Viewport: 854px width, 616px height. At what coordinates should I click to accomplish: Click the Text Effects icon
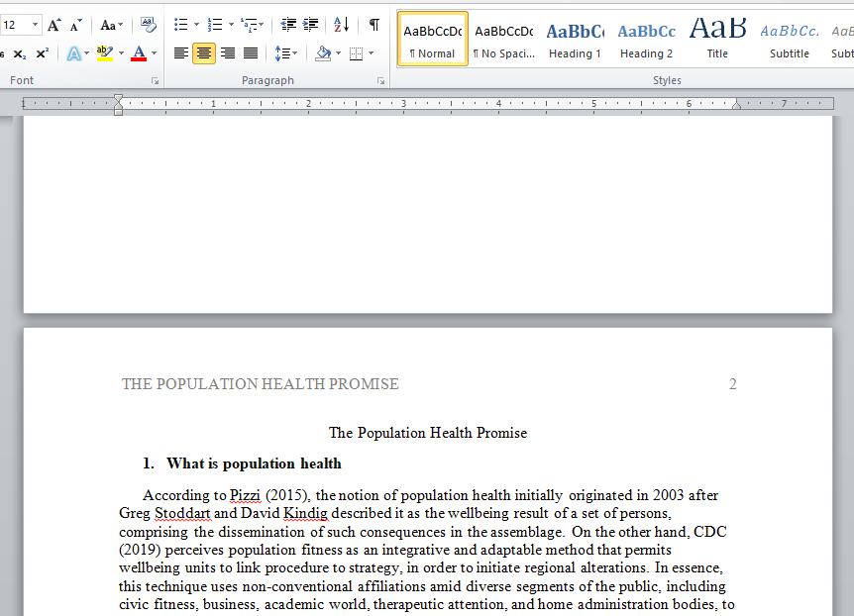pyautogui.click(x=73, y=53)
